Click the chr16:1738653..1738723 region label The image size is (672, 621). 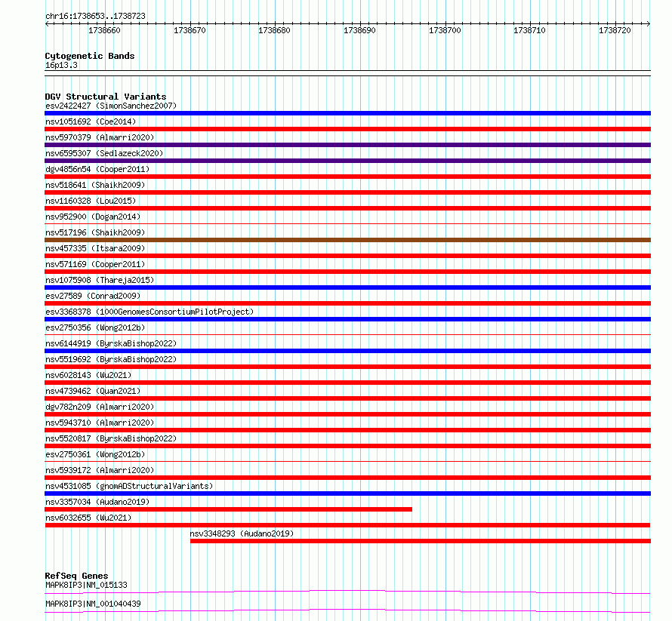pos(95,16)
